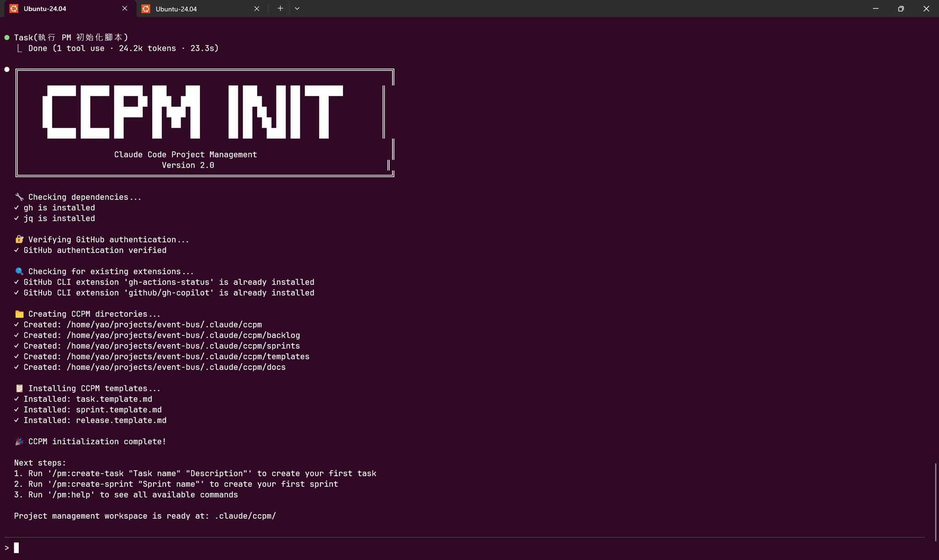The image size is (939, 560).
Task: Click 'Verifying GitHub authentication...' text
Action: coord(109,240)
